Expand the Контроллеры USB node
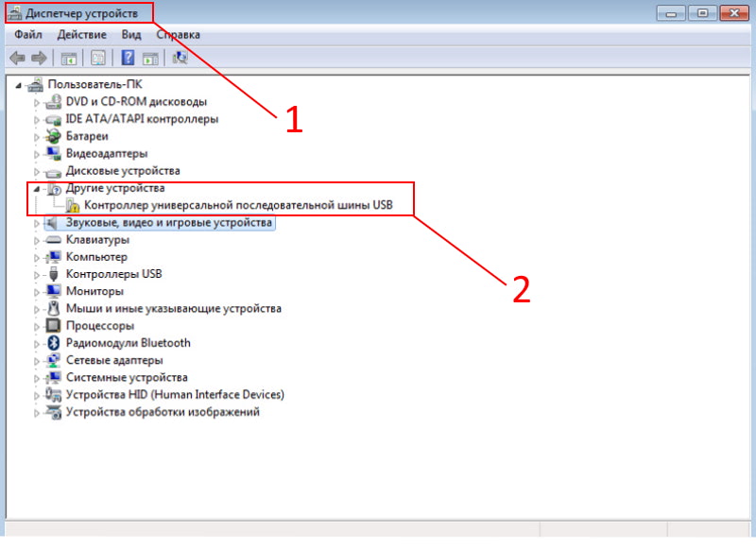756x548 pixels. coord(38,274)
